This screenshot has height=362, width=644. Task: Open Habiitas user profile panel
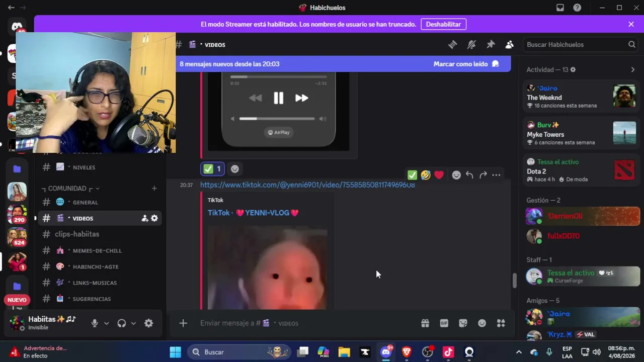43,323
